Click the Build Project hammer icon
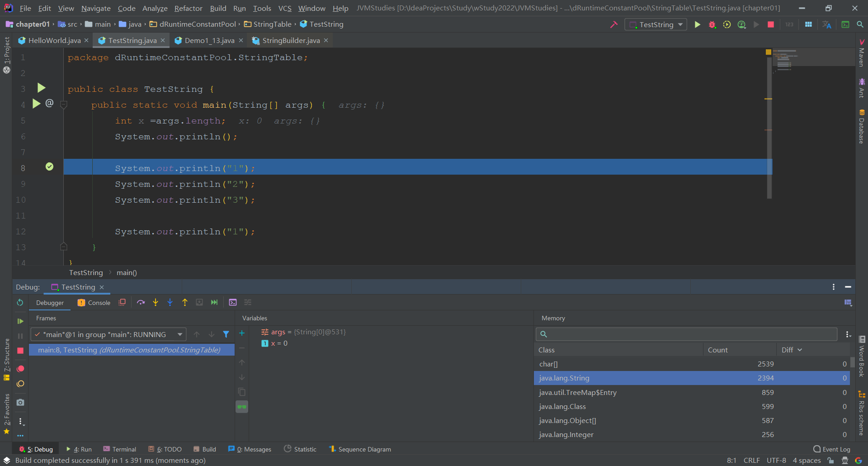868x466 pixels. [613, 24]
